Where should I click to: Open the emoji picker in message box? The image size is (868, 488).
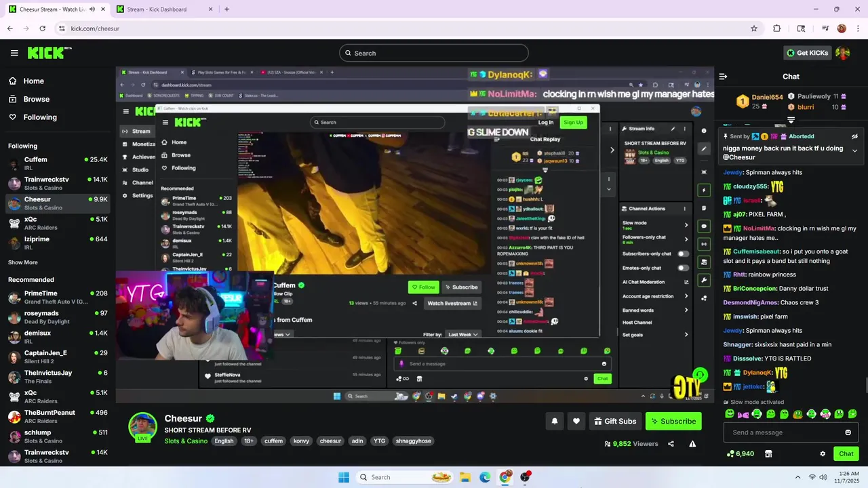(848, 432)
